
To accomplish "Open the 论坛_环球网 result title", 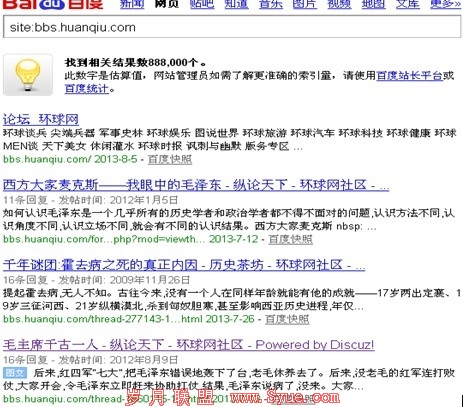I will tap(41, 119).
